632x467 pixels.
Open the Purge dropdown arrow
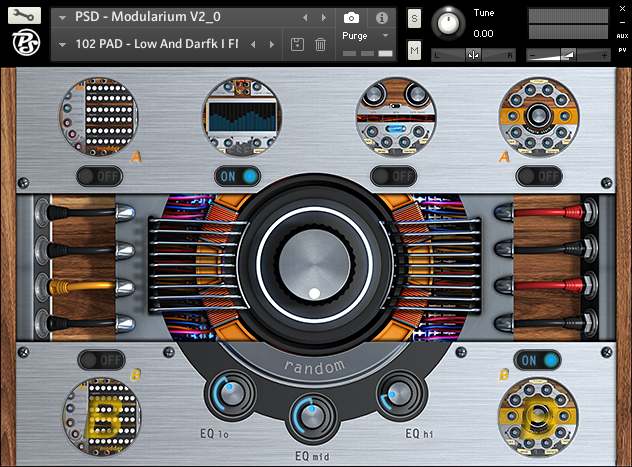tap(385, 36)
